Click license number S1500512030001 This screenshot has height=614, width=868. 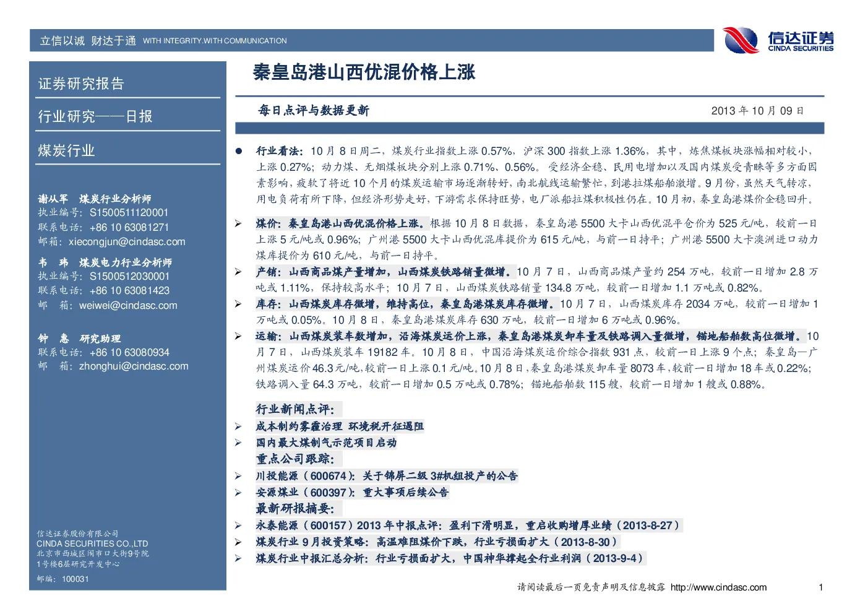pos(129,277)
